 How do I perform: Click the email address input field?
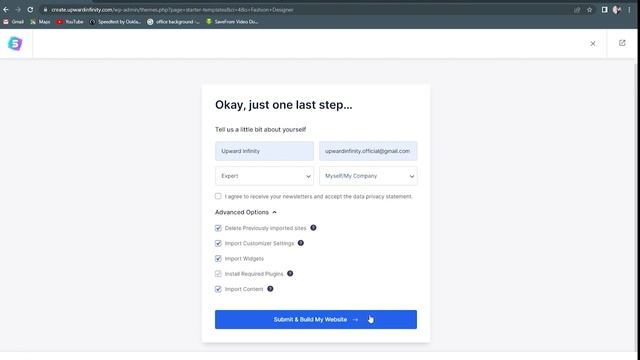point(368,151)
